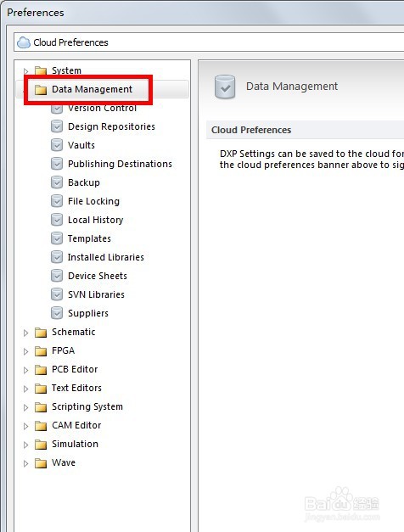The width and height of the screenshot is (404, 532).
Task: Expand the Schematic folder arrow
Action: click(x=25, y=333)
